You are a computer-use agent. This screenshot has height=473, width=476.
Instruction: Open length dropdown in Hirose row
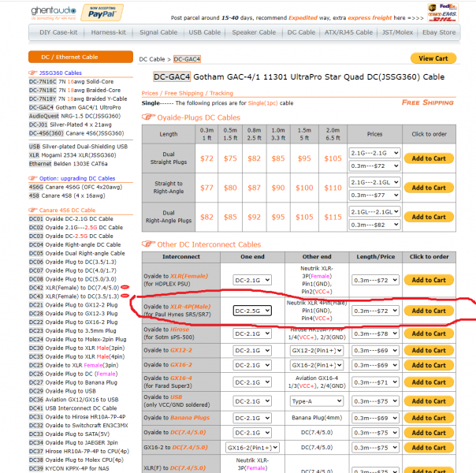click(375, 333)
